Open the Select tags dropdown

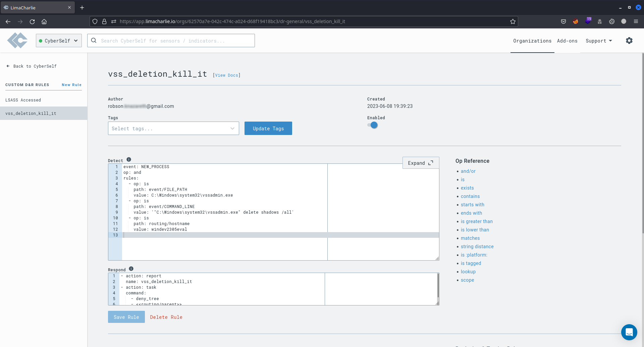[x=173, y=128]
